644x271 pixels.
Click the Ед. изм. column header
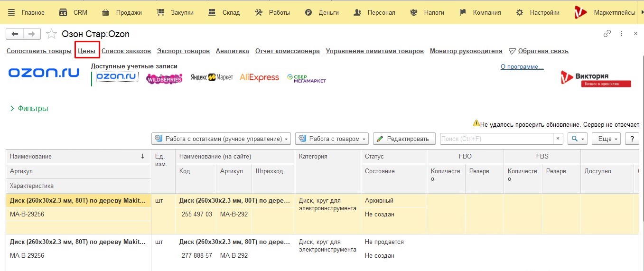tap(163, 171)
